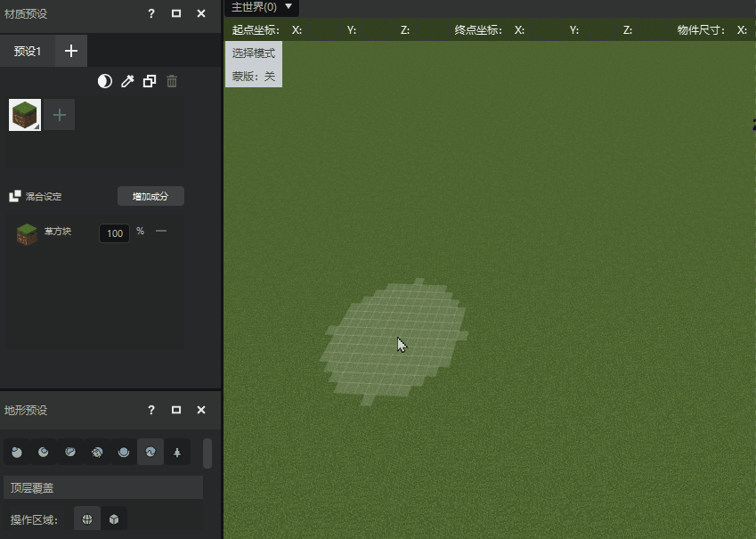Click the duplicate preset icon
Screen dimensions: 756x539
[x=150, y=81]
